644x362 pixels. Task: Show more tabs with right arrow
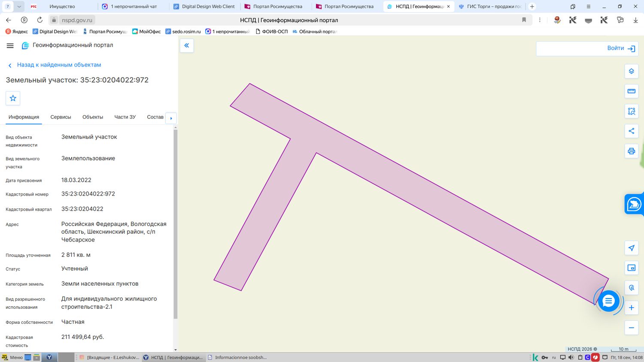(171, 118)
